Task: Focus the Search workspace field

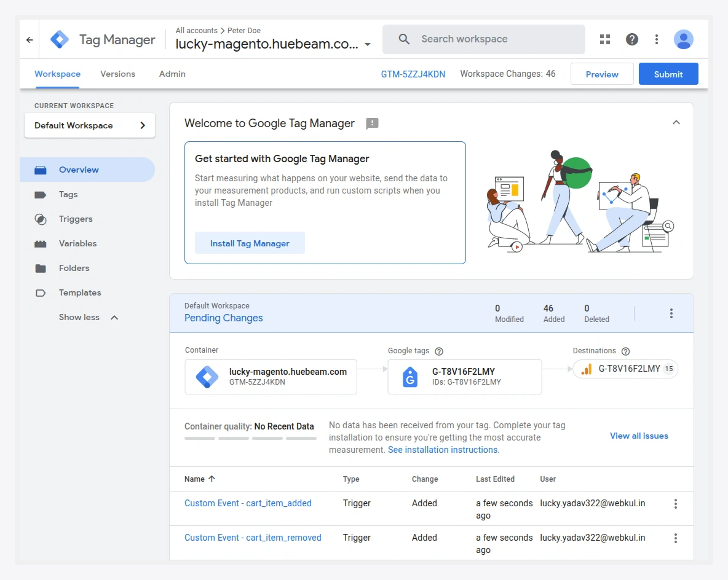Action: point(483,39)
